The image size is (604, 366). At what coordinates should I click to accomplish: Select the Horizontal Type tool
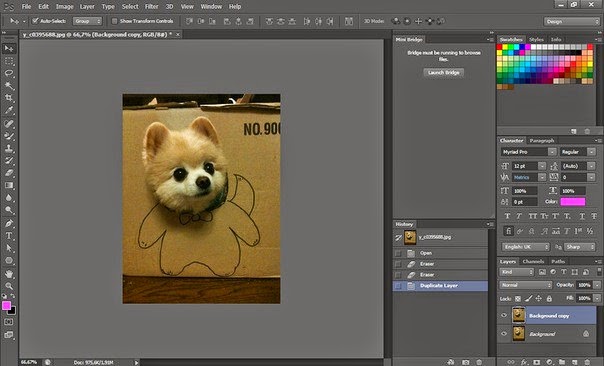pos(9,236)
